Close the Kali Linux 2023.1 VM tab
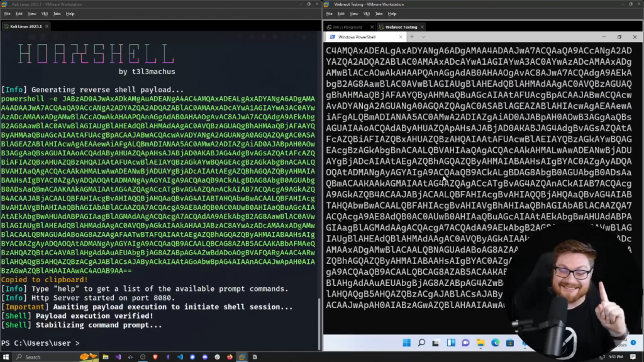644x362 pixels. click(47, 26)
